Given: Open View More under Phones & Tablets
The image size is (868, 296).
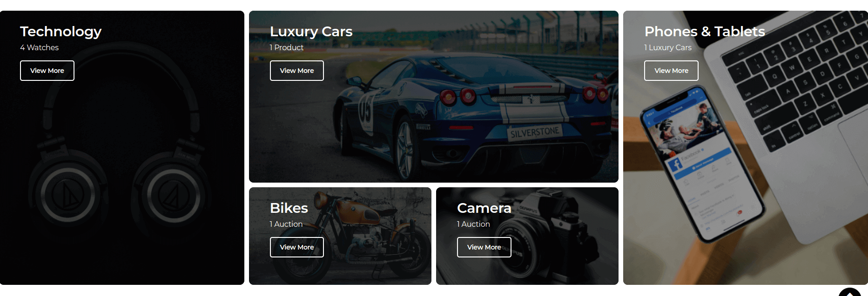Looking at the screenshot, I should 671,71.
